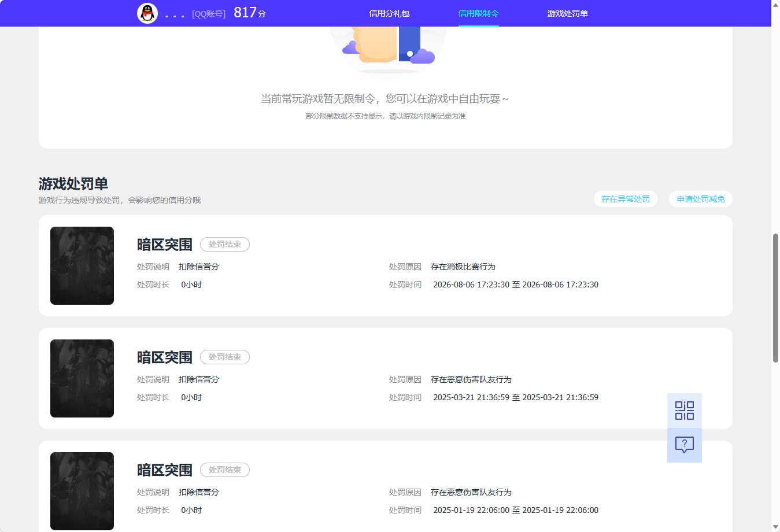Click 扣除信誉分 in 存在消极比赛行为 record
Image resolution: width=780 pixels, height=532 pixels.
tap(199, 267)
